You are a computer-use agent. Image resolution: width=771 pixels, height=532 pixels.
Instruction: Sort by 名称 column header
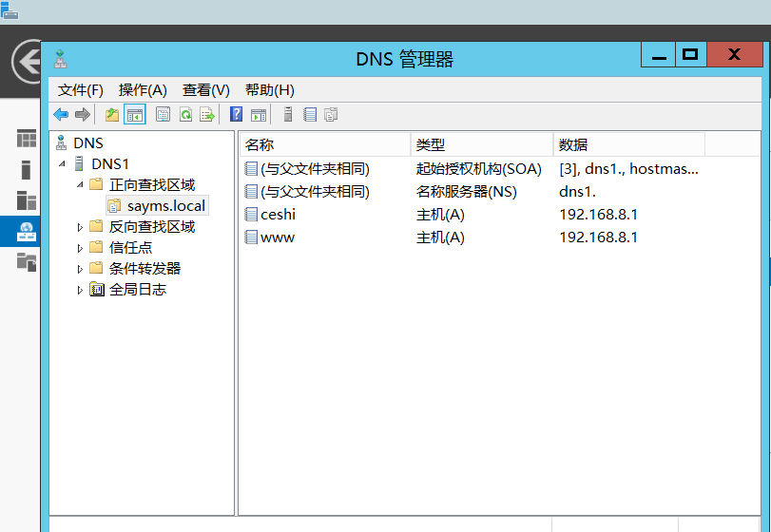point(325,145)
